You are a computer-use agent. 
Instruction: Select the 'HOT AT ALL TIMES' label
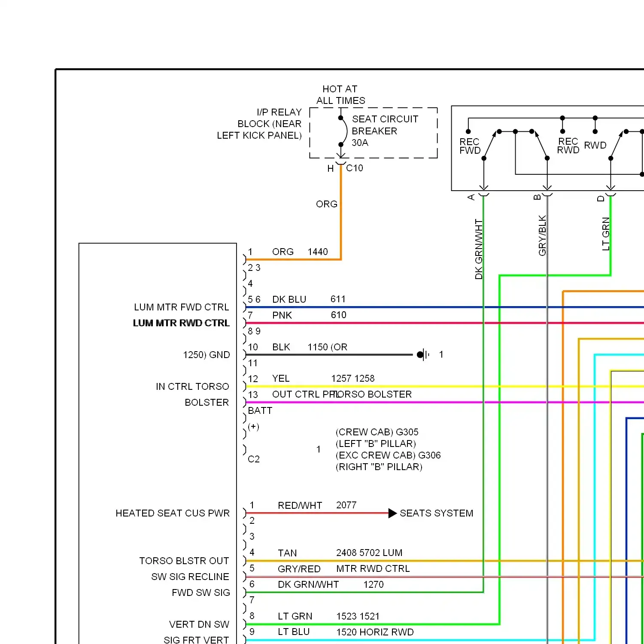click(341, 95)
